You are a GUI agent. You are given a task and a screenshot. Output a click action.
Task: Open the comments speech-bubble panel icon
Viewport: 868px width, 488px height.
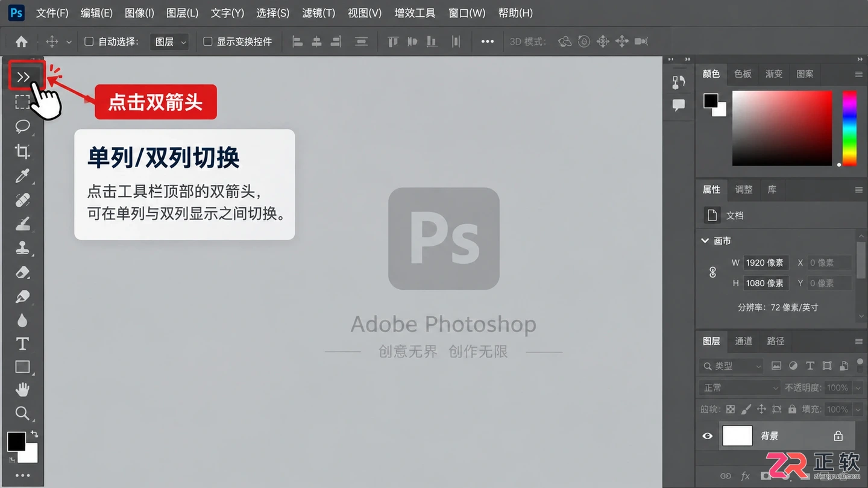(x=679, y=105)
